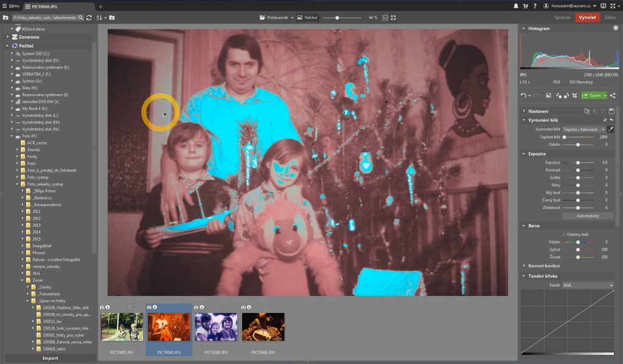Open the main Menu
Screen dimensions: 623x364
coord(11,6)
